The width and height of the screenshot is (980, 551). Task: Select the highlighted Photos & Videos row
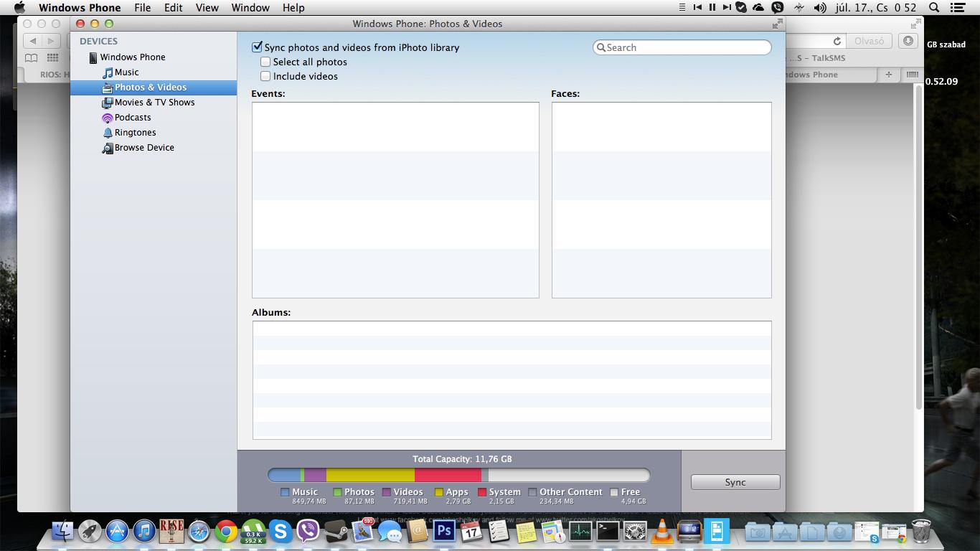(x=154, y=87)
